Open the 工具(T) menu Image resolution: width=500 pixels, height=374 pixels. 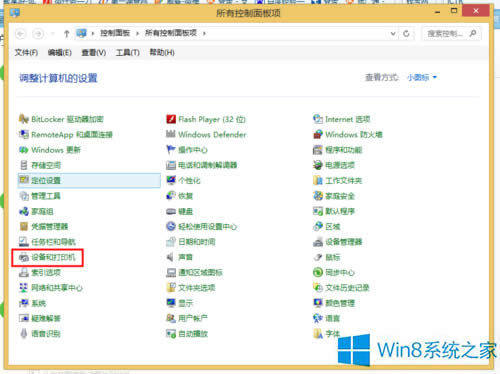click(128, 53)
